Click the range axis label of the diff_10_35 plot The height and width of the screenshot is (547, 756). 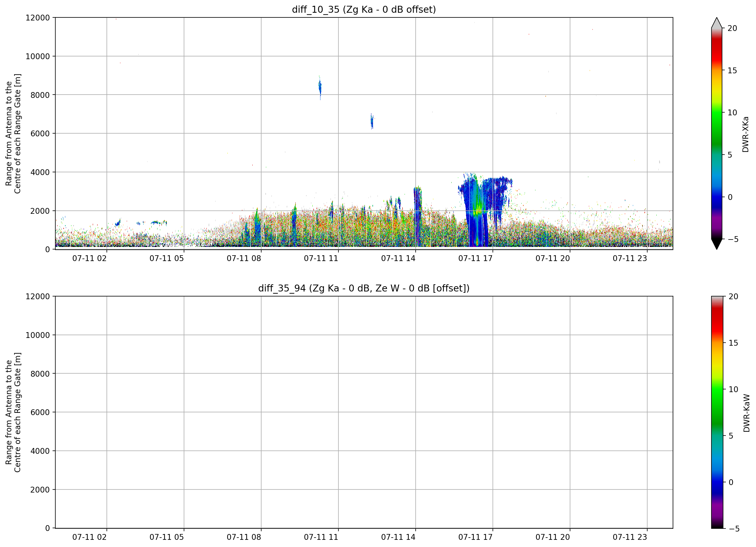click(x=13, y=134)
